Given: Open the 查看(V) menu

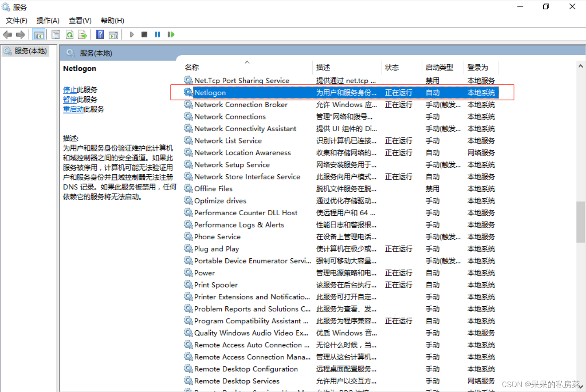Looking at the screenshot, I should coord(80,20).
